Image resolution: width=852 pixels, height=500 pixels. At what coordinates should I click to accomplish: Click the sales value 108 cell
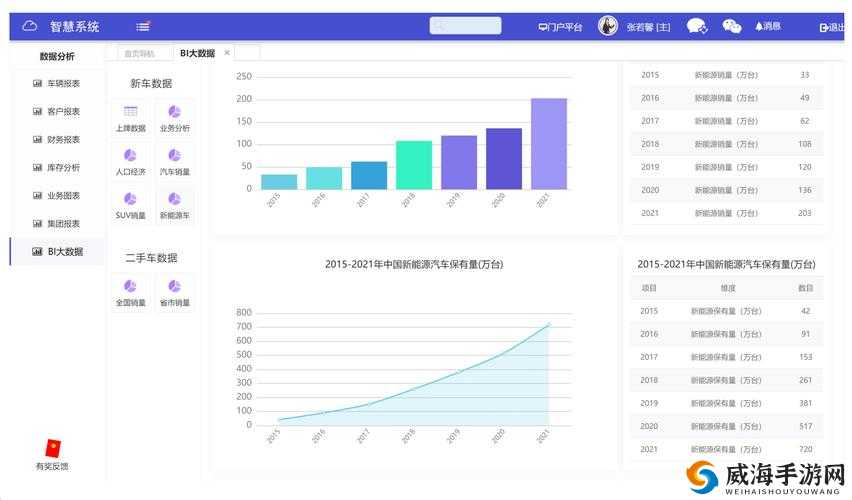click(805, 144)
